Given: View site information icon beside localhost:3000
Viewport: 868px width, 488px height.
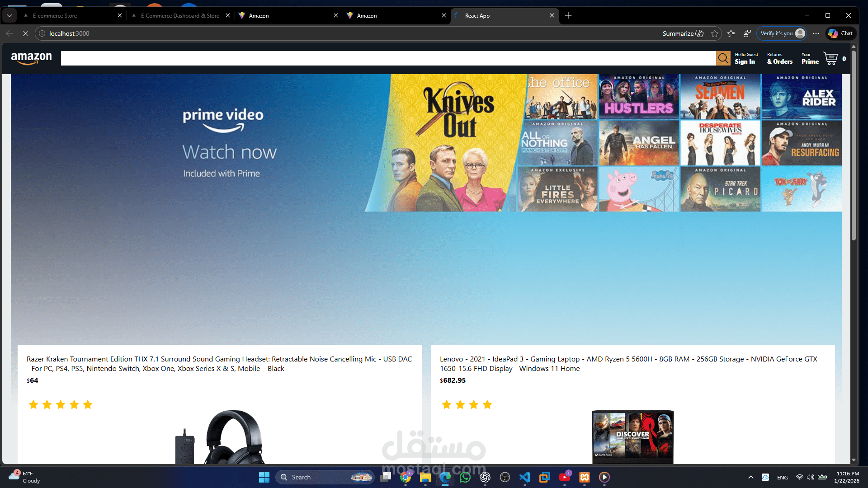Looking at the screenshot, I should pyautogui.click(x=42, y=33).
